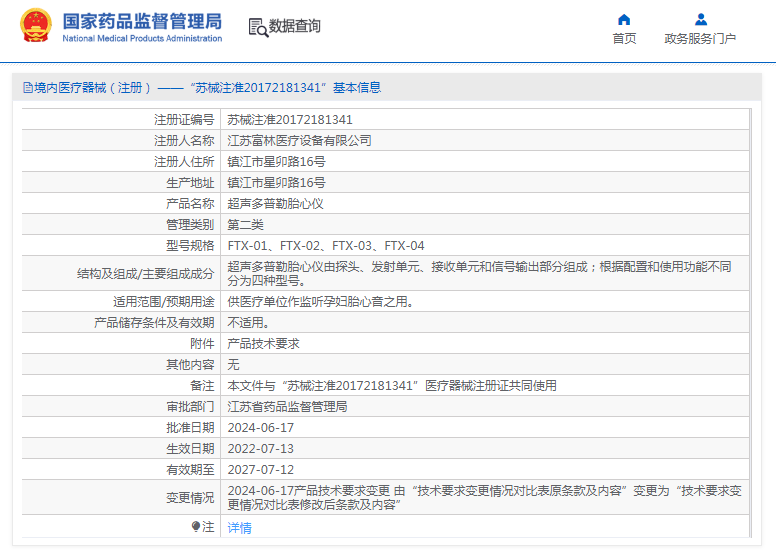Click 无 in 其他内容 row
The width and height of the screenshot is (776, 553).
(233, 365)
